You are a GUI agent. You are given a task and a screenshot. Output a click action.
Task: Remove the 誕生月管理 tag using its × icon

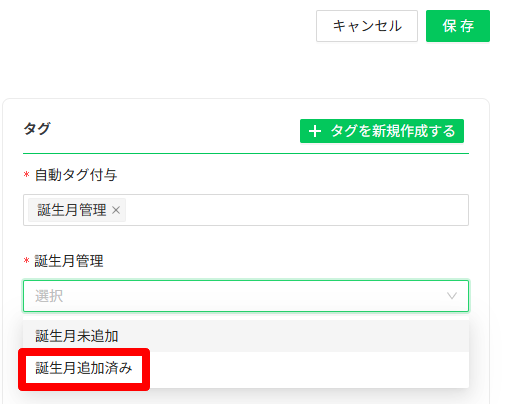tap(116, 210)
